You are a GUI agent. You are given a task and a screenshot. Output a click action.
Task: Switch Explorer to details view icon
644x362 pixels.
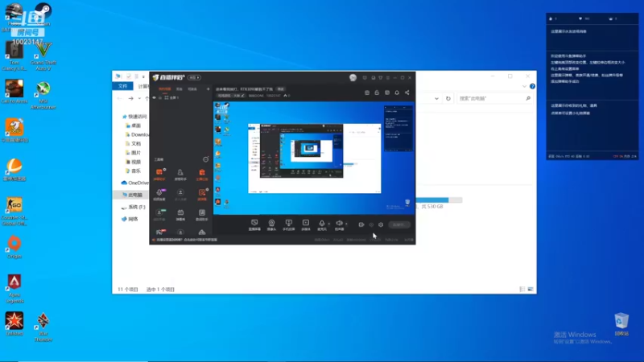click(x=522, y=290)
